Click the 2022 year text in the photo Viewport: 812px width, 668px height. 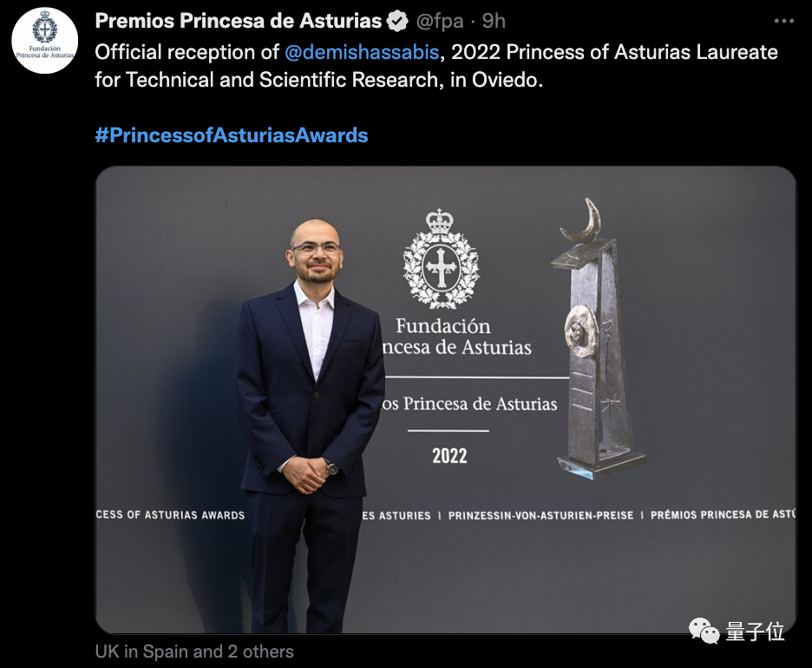pyautogui.click(x=449, y=456)
